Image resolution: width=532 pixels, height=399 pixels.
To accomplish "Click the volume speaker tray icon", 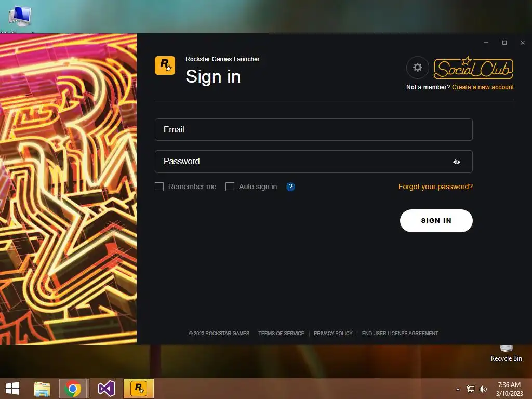I will point(483,389).
